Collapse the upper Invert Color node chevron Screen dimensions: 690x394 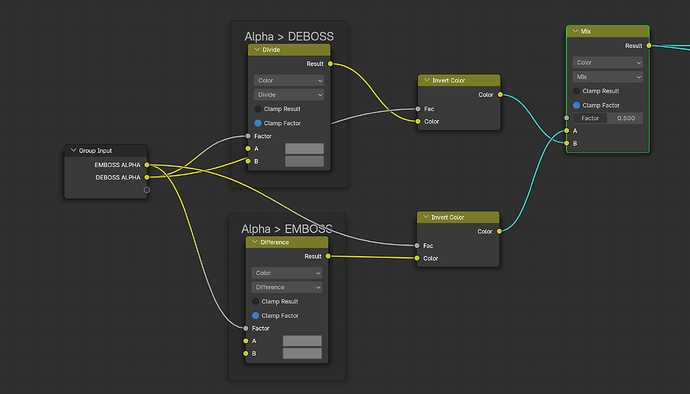tap(426, 81)
